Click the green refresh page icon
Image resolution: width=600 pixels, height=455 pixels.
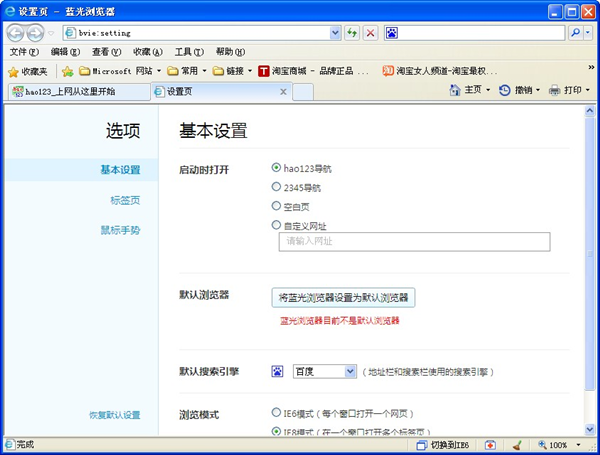click(x=352, y=33)
